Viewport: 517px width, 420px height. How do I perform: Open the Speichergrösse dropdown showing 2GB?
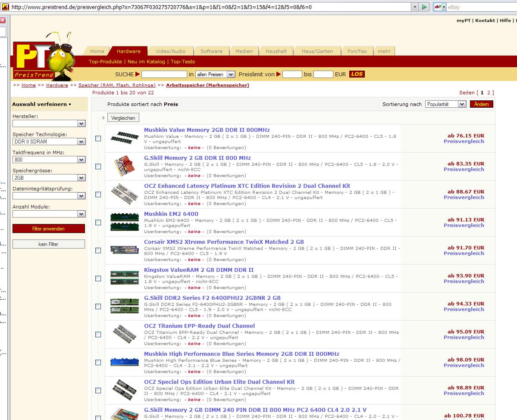[49, 178]
